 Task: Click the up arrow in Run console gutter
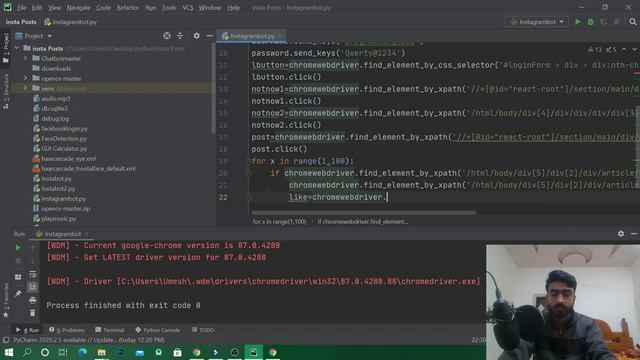[33, 248]
